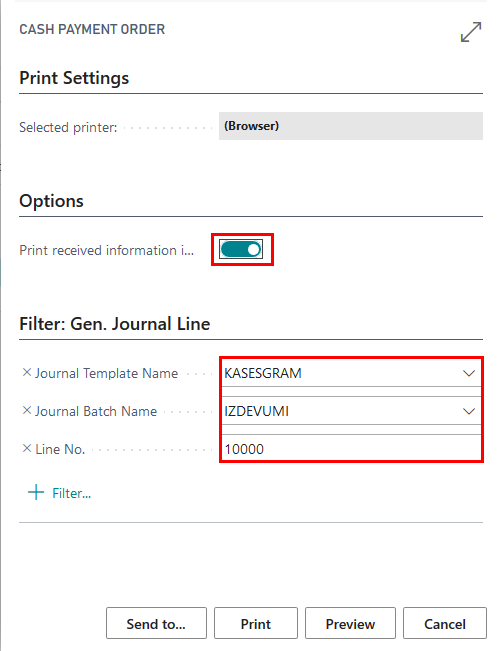Open Journal Batch Name dropdown arrow
This screenshot has height=651, width=501.
coord(469,411)
